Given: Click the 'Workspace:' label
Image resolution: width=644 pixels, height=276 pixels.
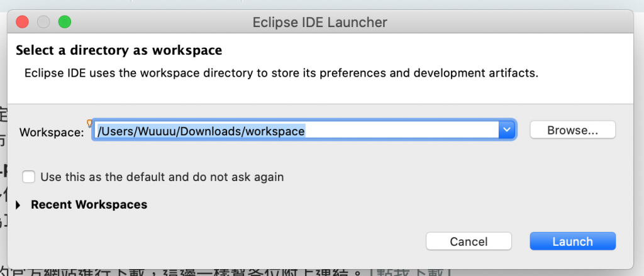Looking at the screenshot, I should [52, 132].
